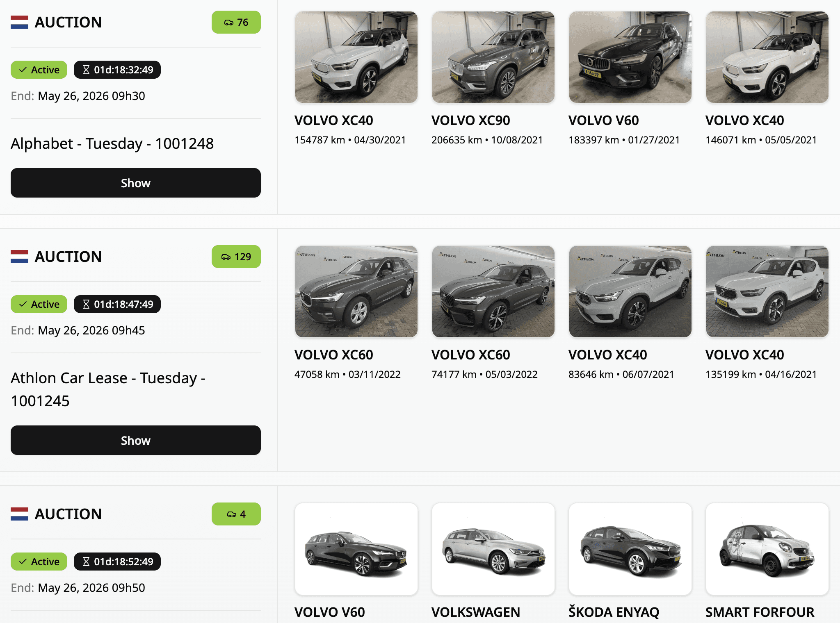Viewport: 840px width, 623px height.
Task: Open black Volvo V60 studio photo
Action: coord(356,549)
